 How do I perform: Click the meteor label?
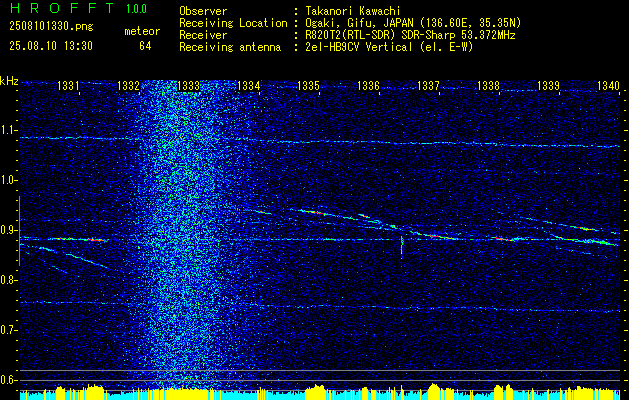point(142,31)
